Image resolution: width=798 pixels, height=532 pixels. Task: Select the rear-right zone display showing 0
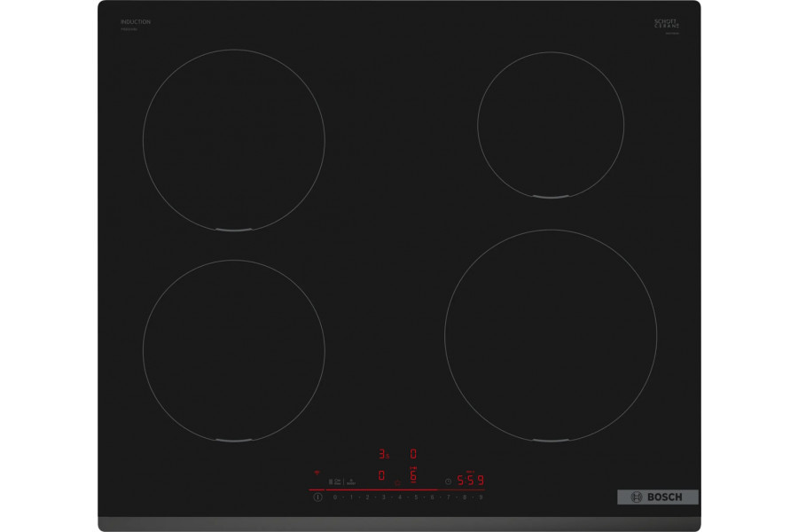click(413, 454)
